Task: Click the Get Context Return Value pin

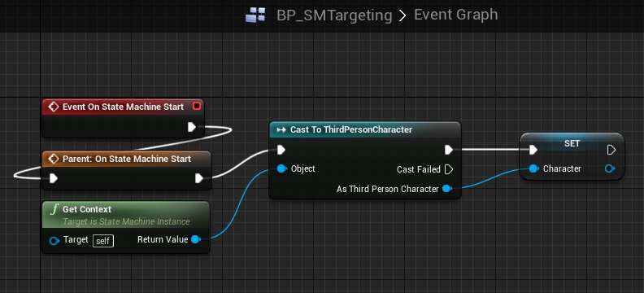Action: [x=196, y=239]
